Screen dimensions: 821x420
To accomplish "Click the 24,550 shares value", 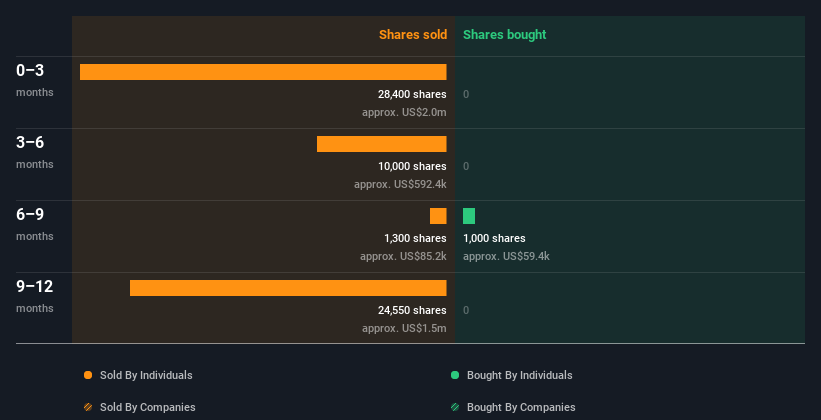I will (x=412, y=310).
